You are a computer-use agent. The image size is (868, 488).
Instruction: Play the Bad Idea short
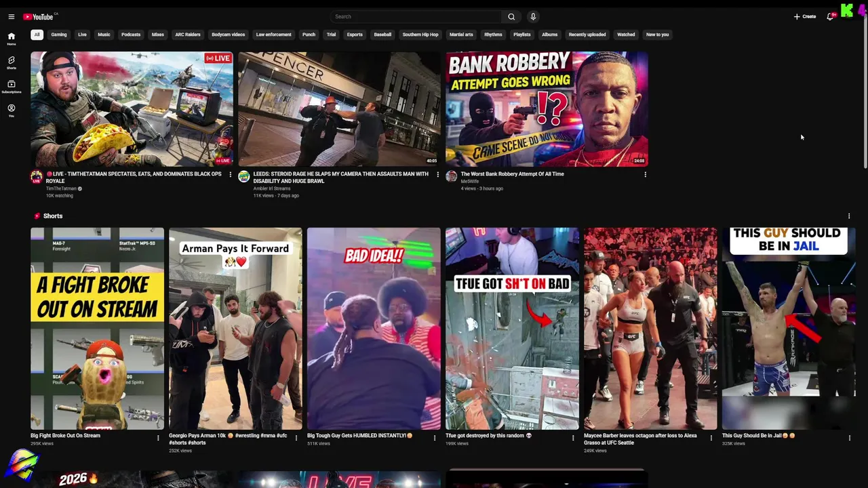pyautogui.click(x=374, y=329)
